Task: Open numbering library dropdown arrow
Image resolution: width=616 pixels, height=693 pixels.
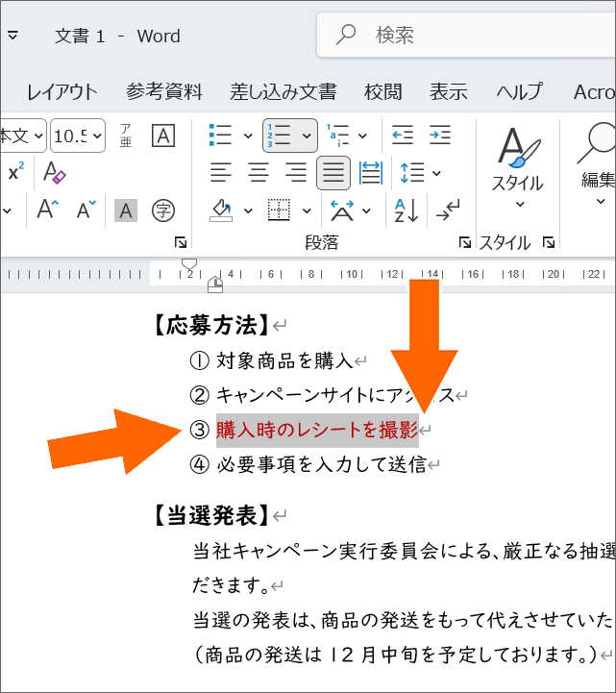Action: pos(307,136)
